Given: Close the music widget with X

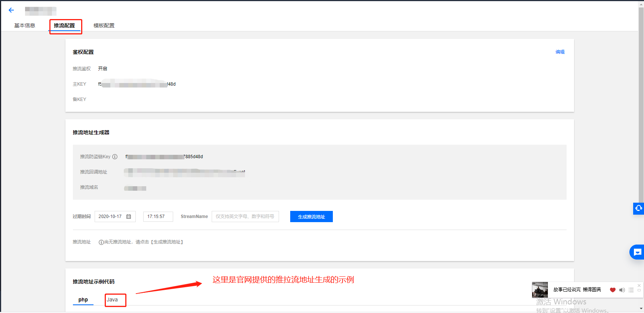Looking at the screenshot, I should click(639, 286).
